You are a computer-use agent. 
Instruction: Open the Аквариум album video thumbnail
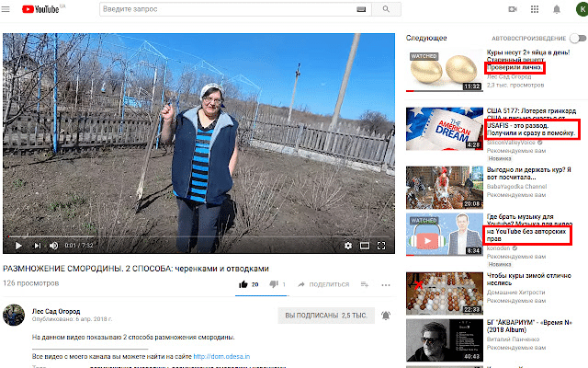pos(445,340)
